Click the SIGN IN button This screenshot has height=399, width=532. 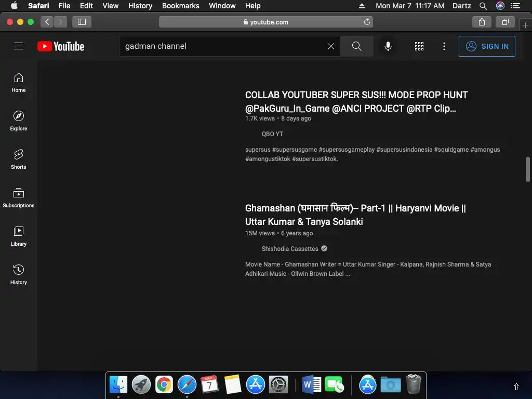tap(487, 46)
